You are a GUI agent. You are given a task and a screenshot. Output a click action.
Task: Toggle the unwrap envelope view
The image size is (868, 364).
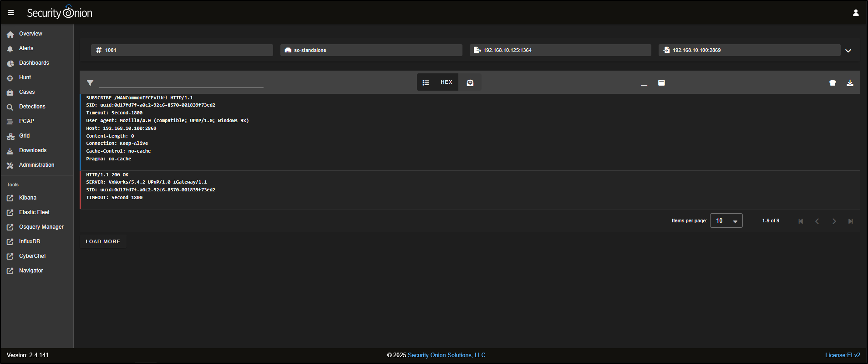point(470,82)
